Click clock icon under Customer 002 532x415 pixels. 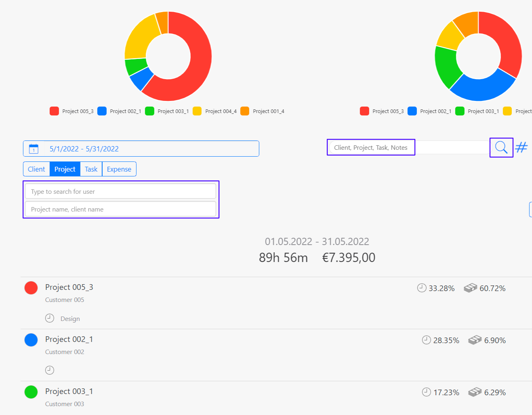point(50,370)
